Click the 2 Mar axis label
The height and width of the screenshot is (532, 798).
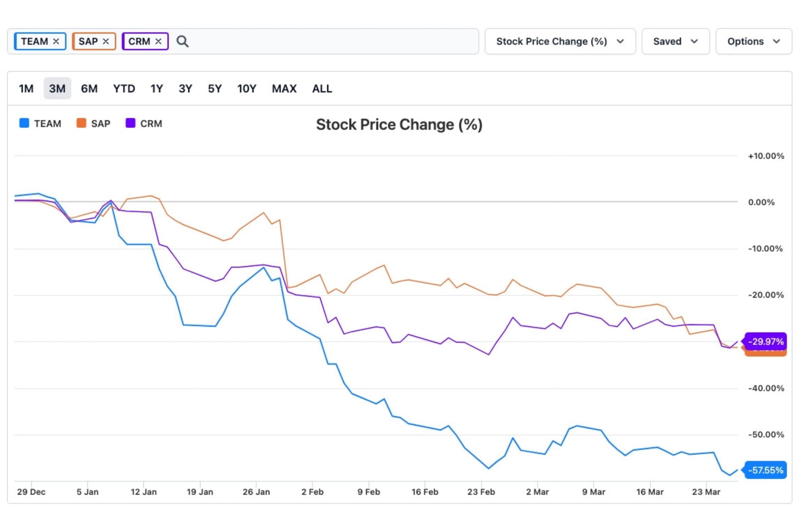pos(537,492)
